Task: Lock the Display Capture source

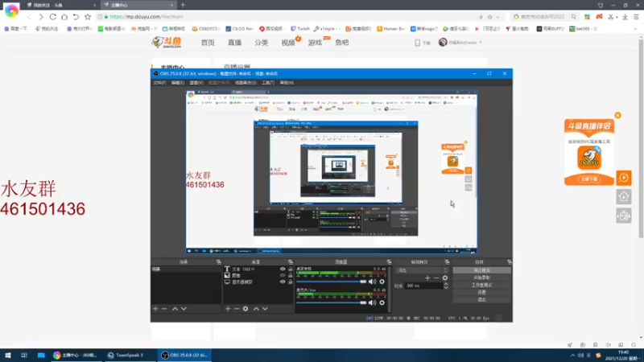Action: click(291, 282)
